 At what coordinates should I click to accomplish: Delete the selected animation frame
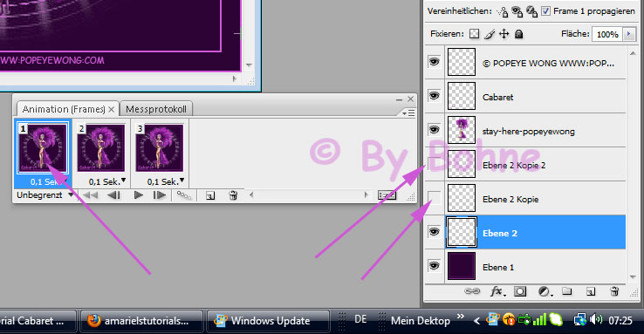tap(233, 195)
